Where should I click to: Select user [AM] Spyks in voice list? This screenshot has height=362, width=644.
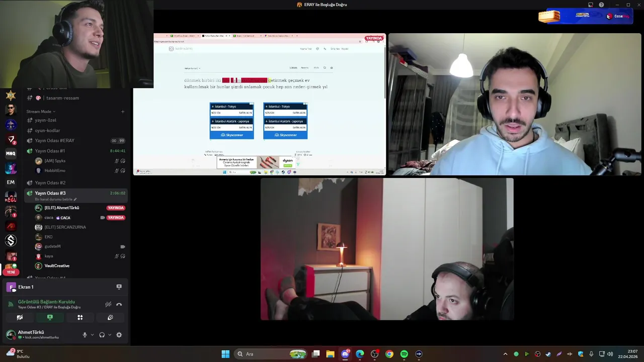[79, 161]
